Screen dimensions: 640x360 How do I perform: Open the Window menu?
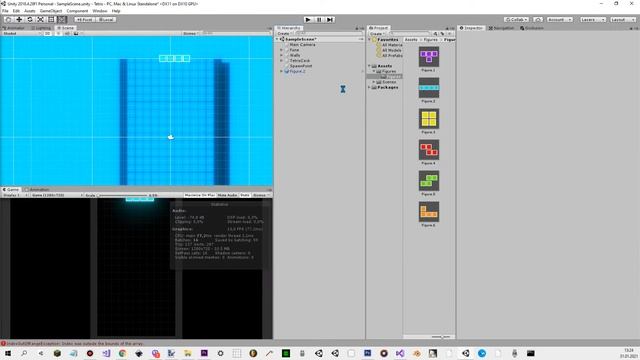point(100,11)
